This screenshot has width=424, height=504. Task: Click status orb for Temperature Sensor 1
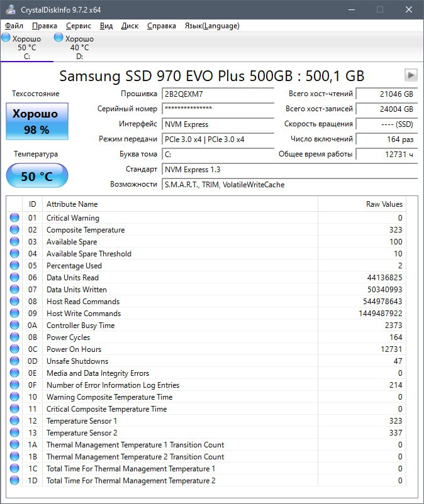click(14, 420)
